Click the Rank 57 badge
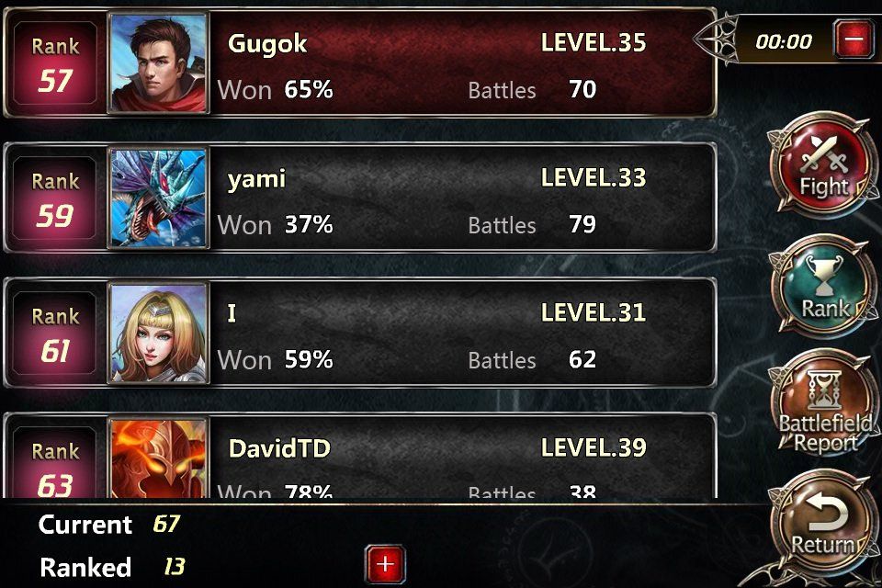Image resolution: width=882 pixels, height=588 pixels. click(54, 63)
